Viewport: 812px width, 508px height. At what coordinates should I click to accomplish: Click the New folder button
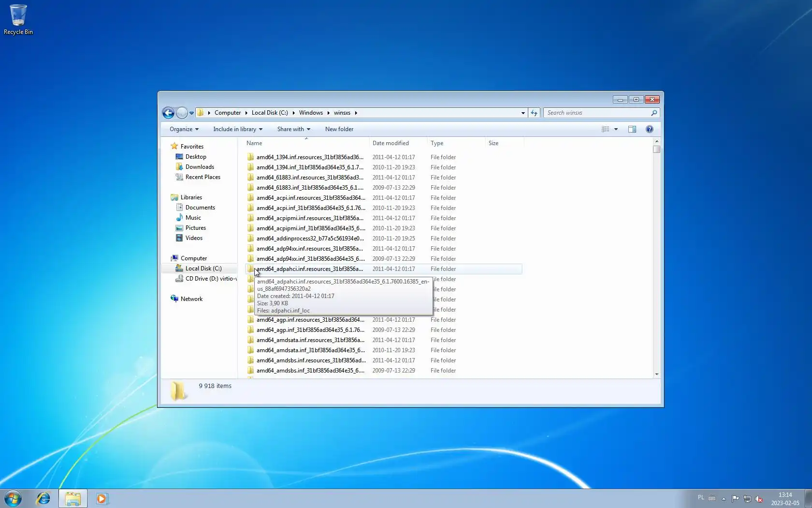point(339,129)
